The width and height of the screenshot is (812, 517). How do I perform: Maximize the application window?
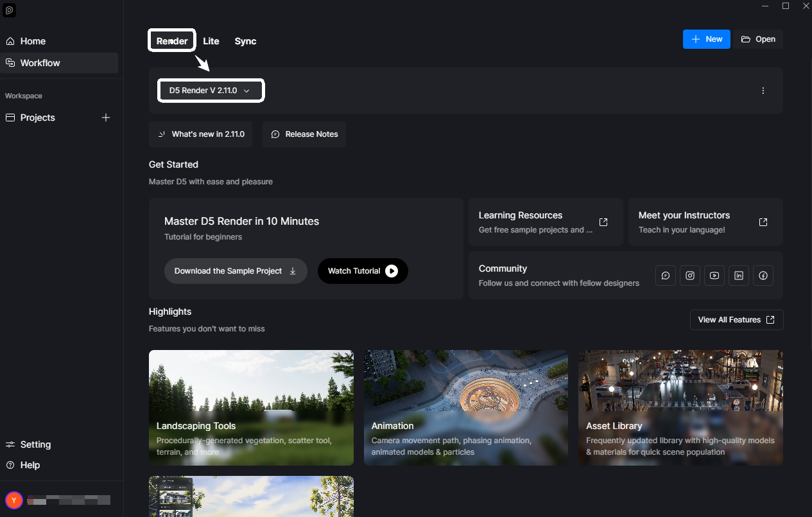786,6
